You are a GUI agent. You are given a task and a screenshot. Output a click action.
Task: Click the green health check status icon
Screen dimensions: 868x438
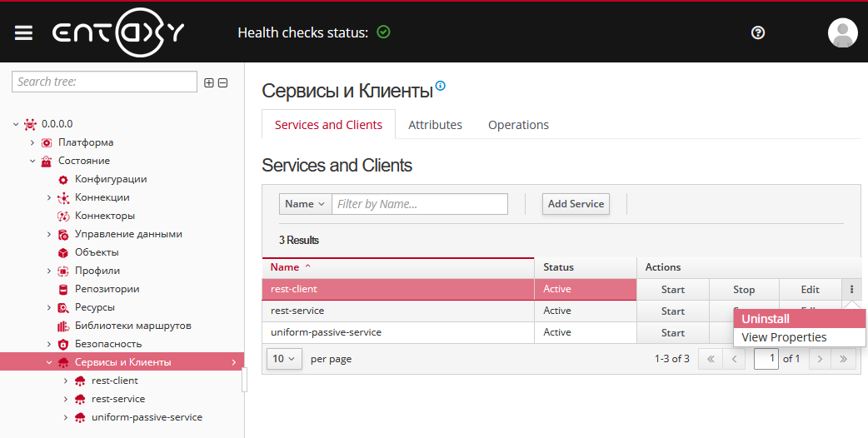click(x=383, y=32)
